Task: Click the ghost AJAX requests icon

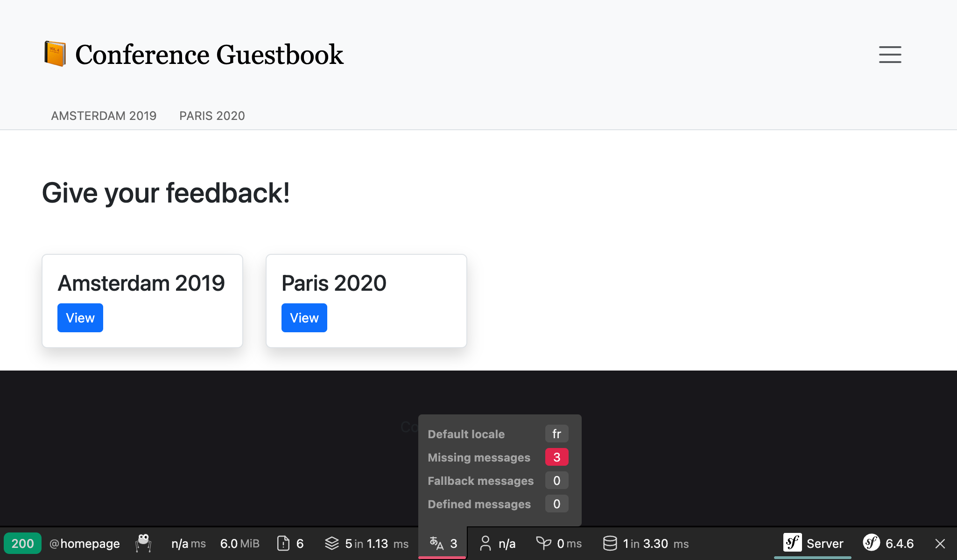Action: coord(143,543)
